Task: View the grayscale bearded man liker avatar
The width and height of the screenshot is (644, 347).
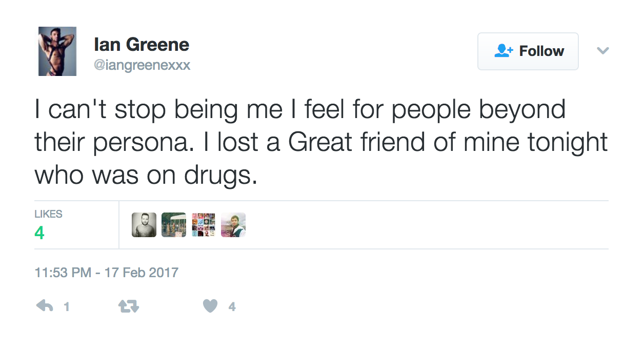Action: click(144, 225)
